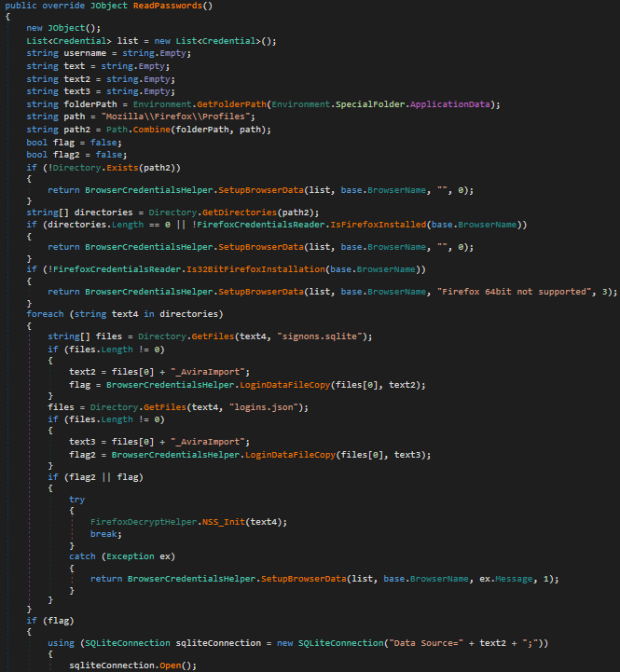Image resolution: width=620 pixels, height=672 pixels.
Task: Click the 'try' keyword
Action: (x=76, y=500)
